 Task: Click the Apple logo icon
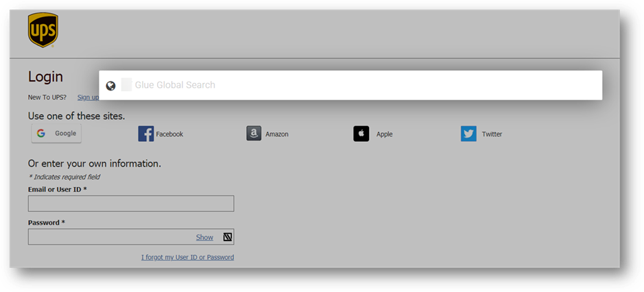pos(361,134)
